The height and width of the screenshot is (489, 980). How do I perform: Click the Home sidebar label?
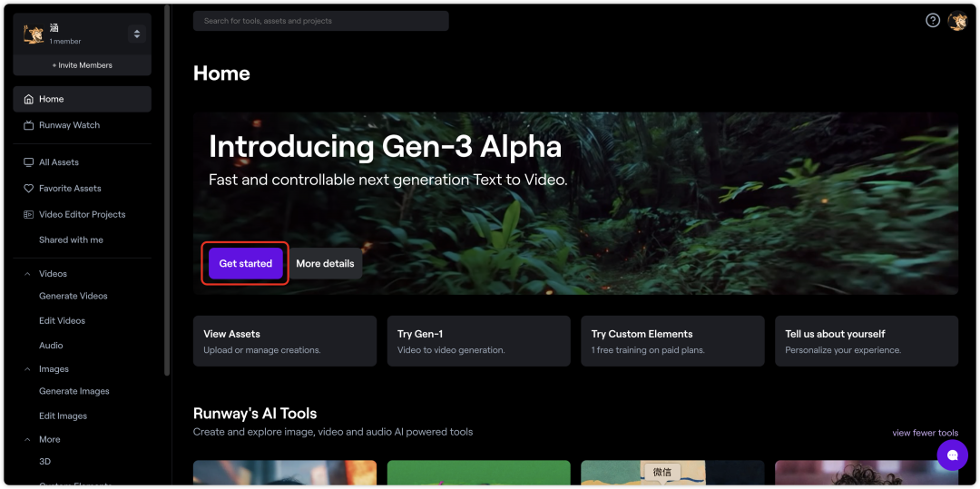click(51, 99)
